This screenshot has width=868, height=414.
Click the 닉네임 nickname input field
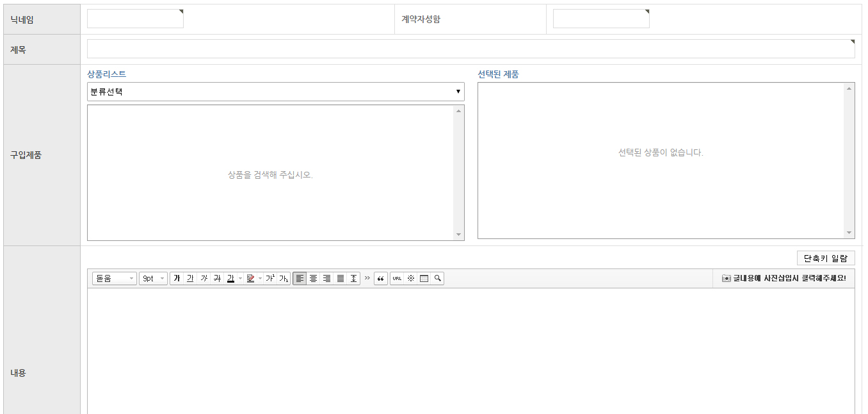point(135,19)
